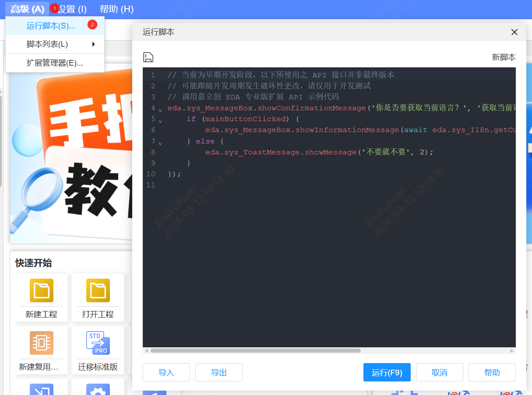Image resolution: width=532 pixels, height=395 pixels.
Task: Open the 帮助 menu in menu bar
Action: pyautogui.click(x=116, y=9)
